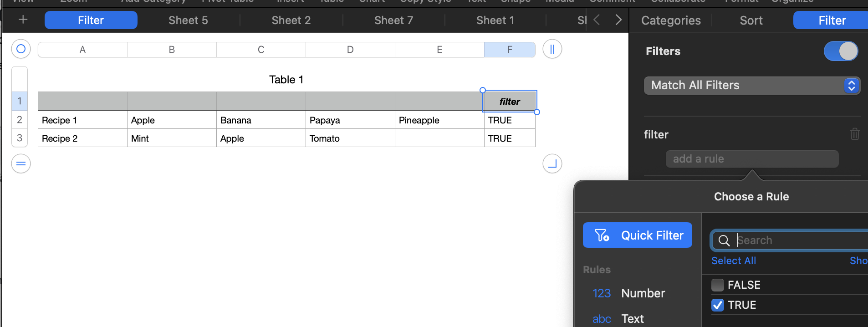Click the add row handle icon
Screen dimensions: 868x327
click(21, 163)
